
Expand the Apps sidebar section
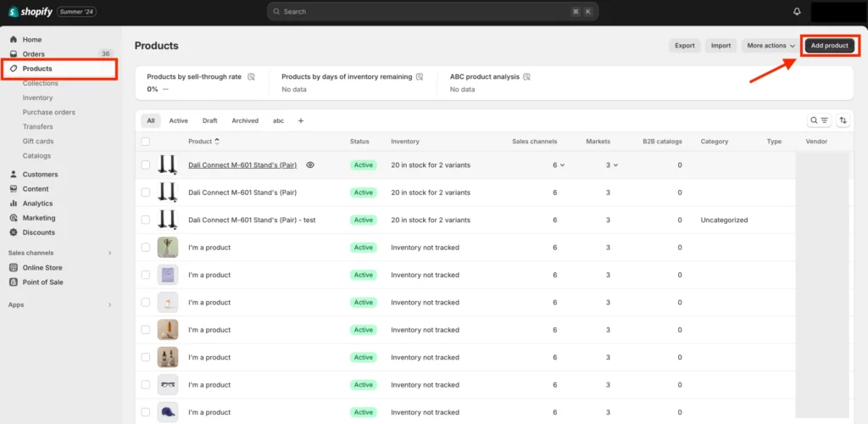coord(109,304)
